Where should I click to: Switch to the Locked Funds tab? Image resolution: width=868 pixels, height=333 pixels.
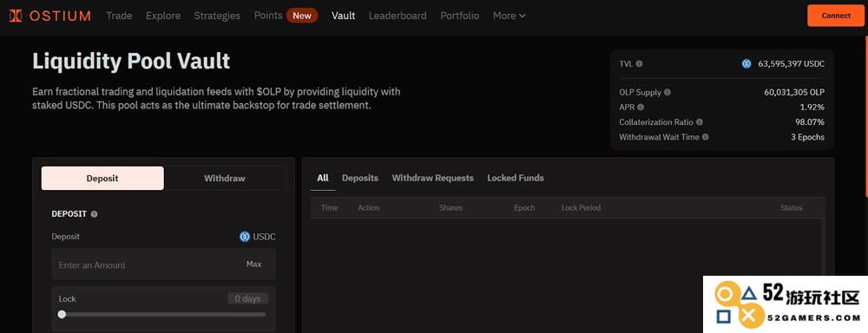pyautogui.click(x=516, y=178)
